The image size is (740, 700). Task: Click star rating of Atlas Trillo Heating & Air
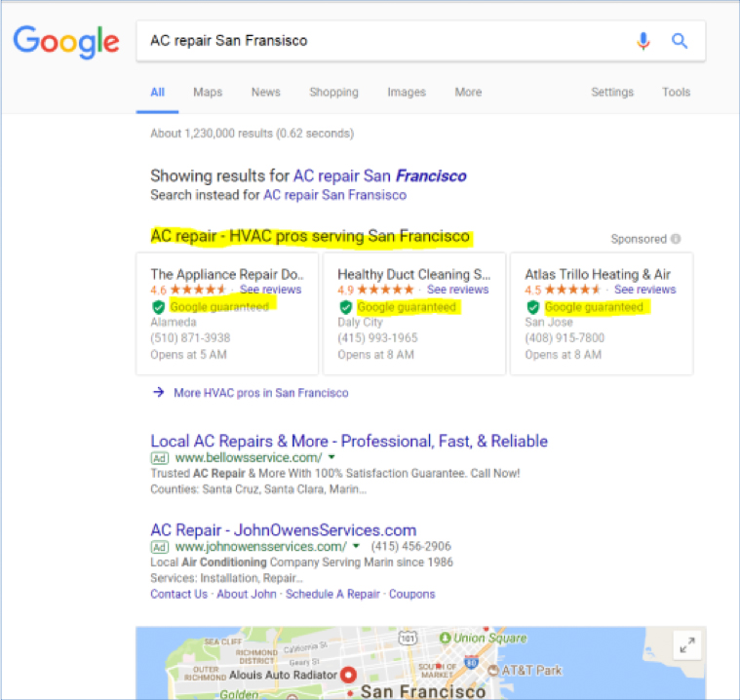(572, 290)
